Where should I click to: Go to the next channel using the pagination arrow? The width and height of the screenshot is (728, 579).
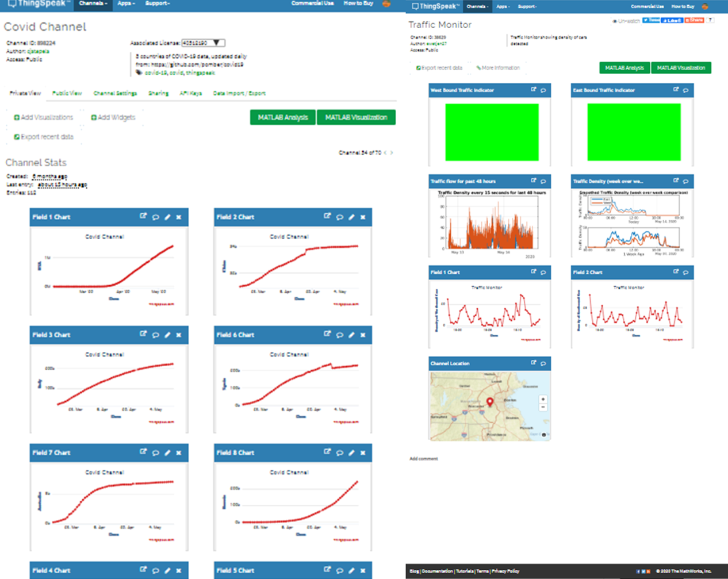click(x=392, y=152)
